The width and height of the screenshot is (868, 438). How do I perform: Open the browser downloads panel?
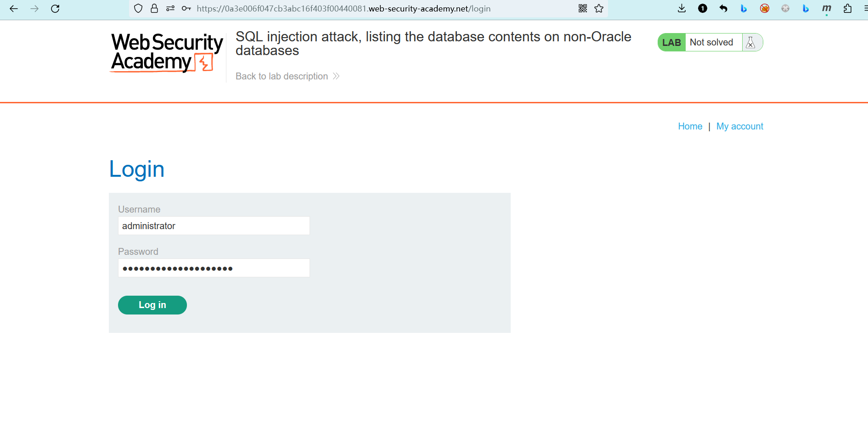click(x=682, y=9)
